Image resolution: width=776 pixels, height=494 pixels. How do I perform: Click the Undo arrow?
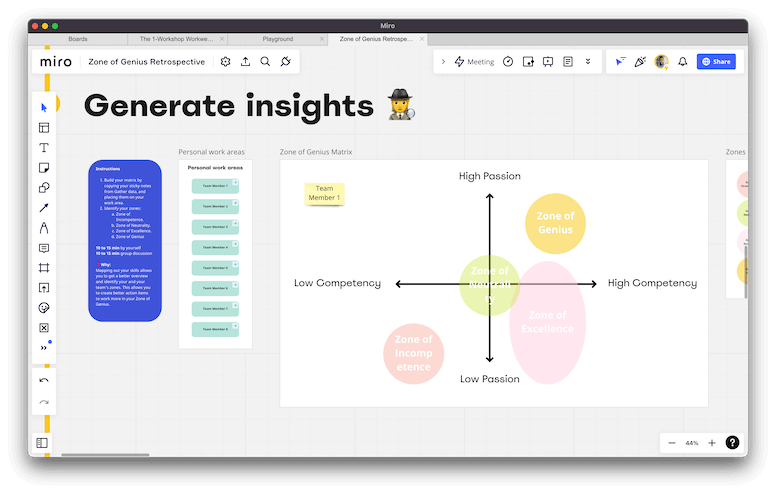44,380
